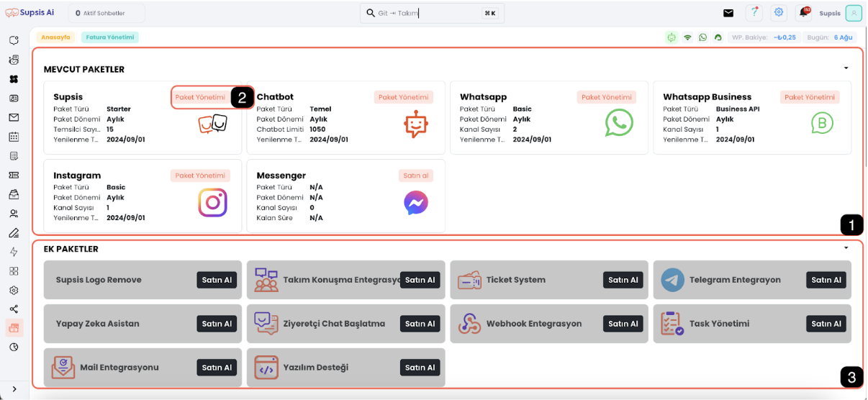The image size is (868, 400).
Task: Buy the Supsis Logo Remove add-on
Action: [217, 280]
